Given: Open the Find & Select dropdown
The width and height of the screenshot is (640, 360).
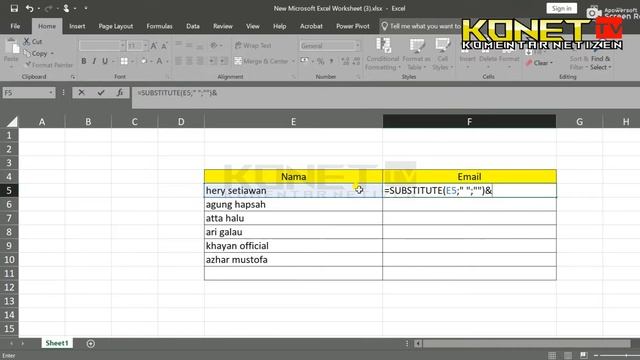Looking at the screenshot, I should 601,63.
